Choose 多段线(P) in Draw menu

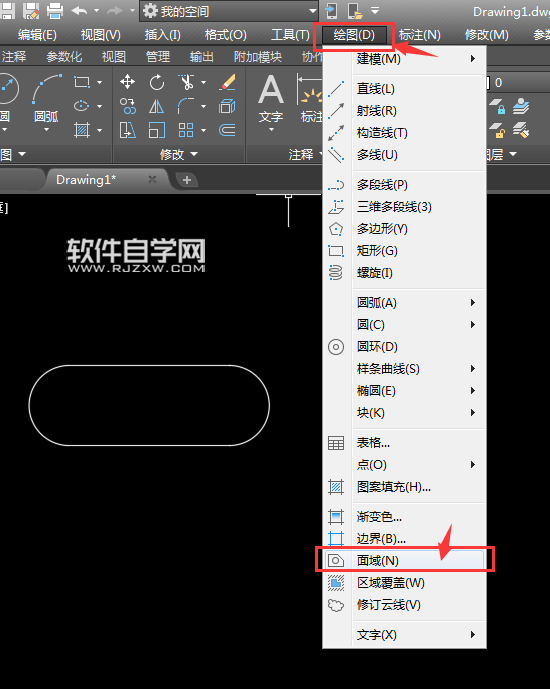404,185
